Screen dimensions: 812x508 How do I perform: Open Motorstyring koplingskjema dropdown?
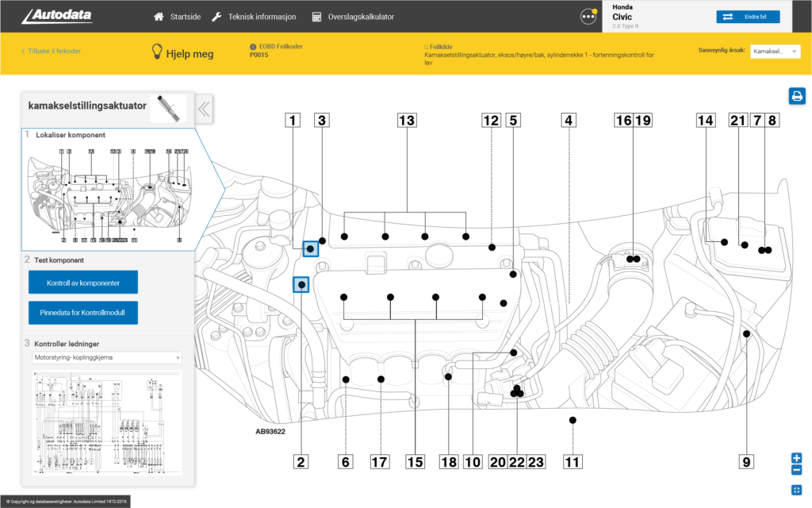tap(107, 358)
